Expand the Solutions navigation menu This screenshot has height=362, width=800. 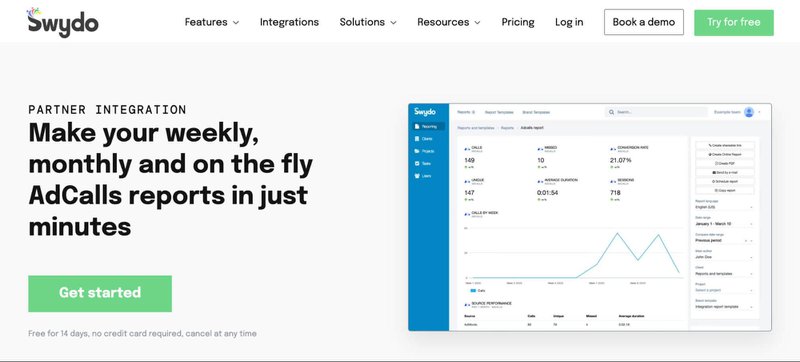[x=368, y=22]
